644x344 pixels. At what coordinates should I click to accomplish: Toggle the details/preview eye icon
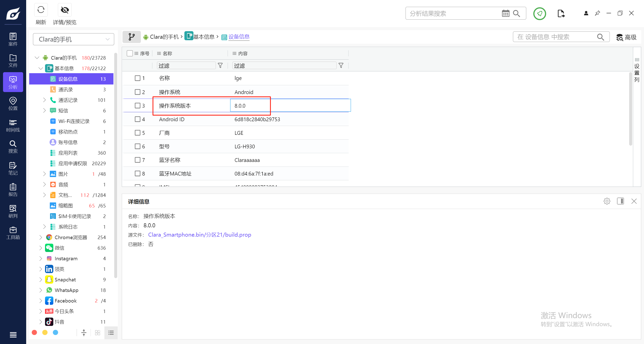pyautogui.click(x=65, y=10)
